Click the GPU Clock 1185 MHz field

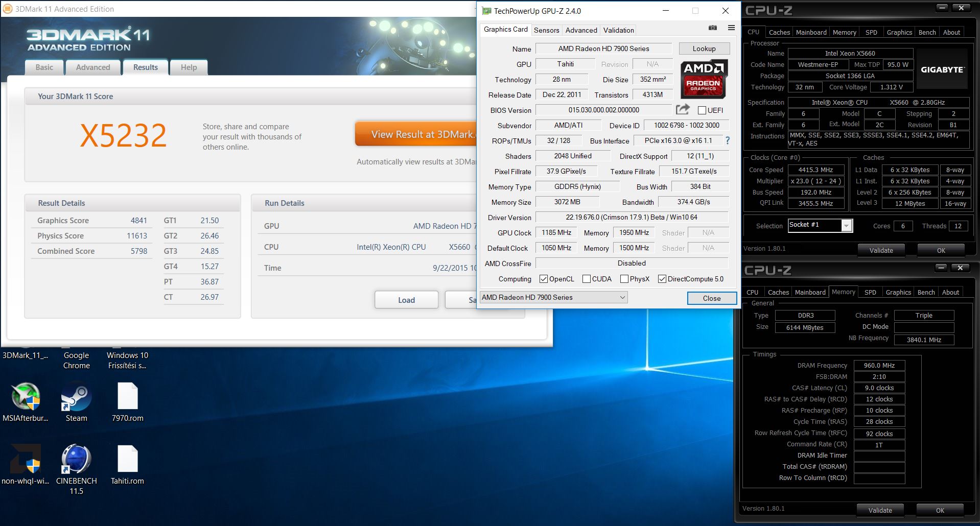[x=556, y=232]
